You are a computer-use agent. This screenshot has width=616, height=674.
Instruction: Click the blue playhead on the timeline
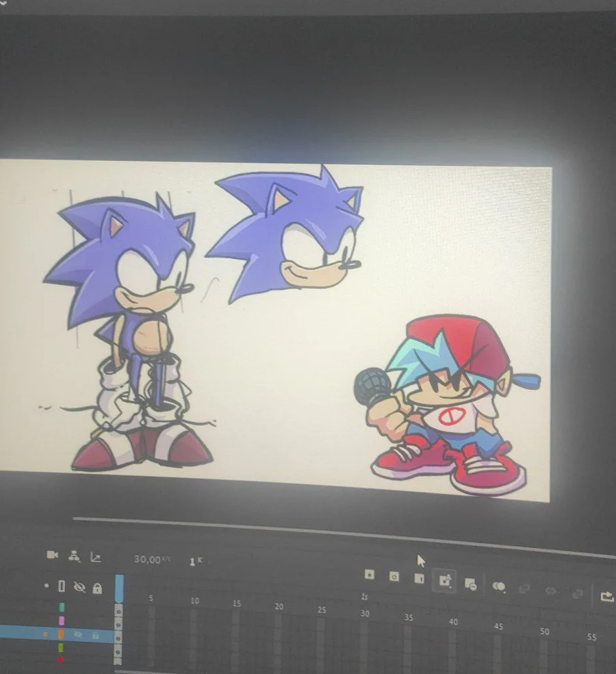[119, 588]
